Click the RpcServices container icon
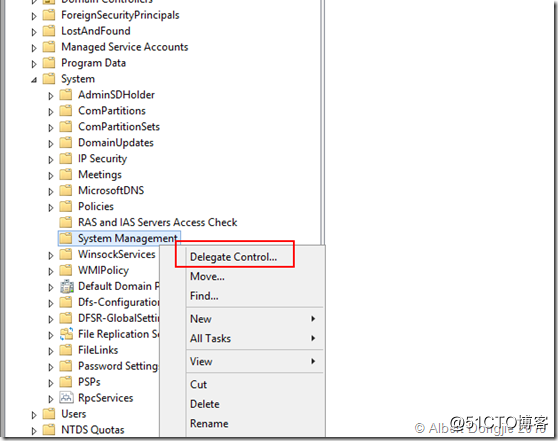The width and height of the screenshot is (558, 441). point(67,398)
